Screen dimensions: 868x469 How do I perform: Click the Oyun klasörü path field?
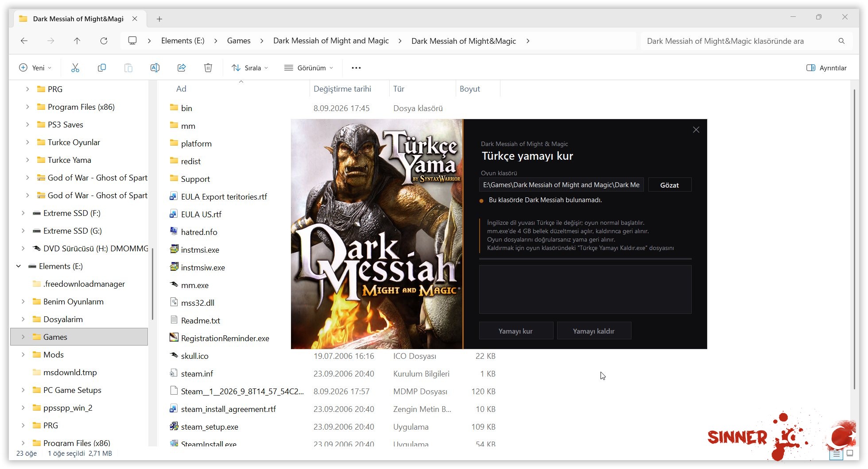562,185
